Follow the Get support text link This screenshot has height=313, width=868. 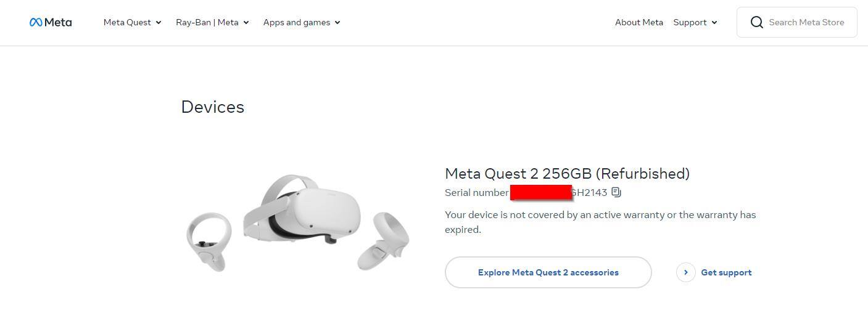(x=726, y=272)
